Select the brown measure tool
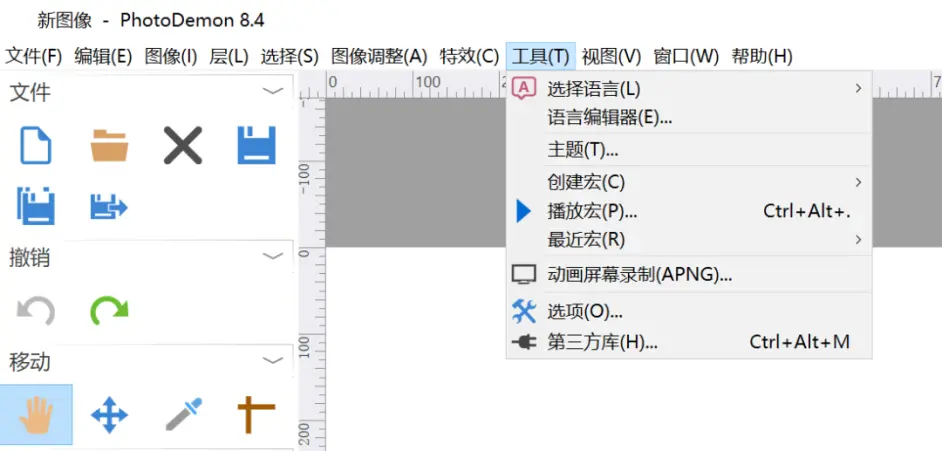942x451 pixels. coord(257,414)
